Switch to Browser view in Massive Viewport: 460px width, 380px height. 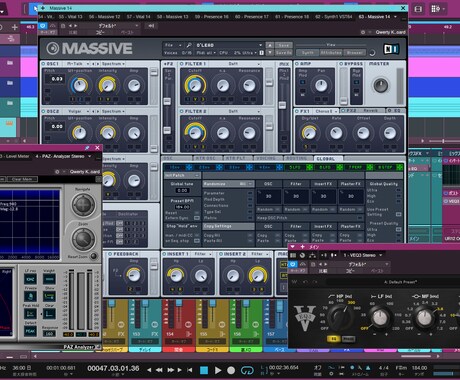355,53
